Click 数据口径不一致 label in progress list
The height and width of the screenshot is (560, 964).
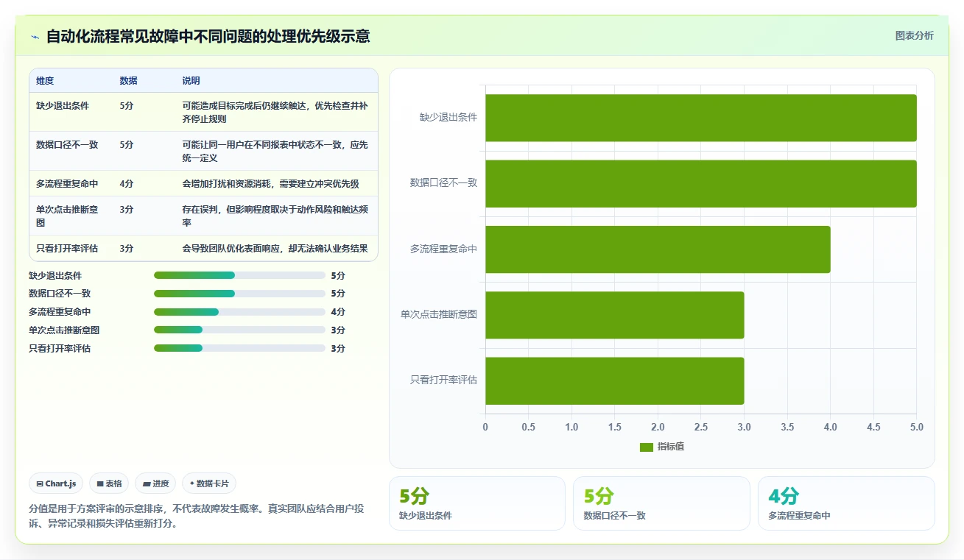pos(60,294)
